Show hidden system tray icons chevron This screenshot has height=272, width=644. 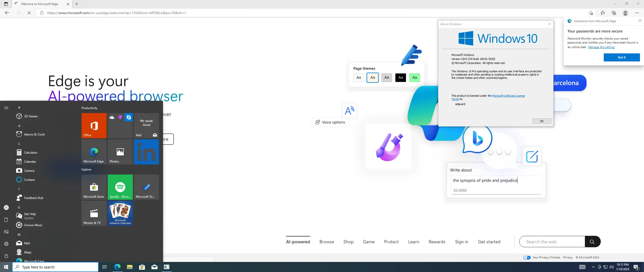(x=593, y=267)
